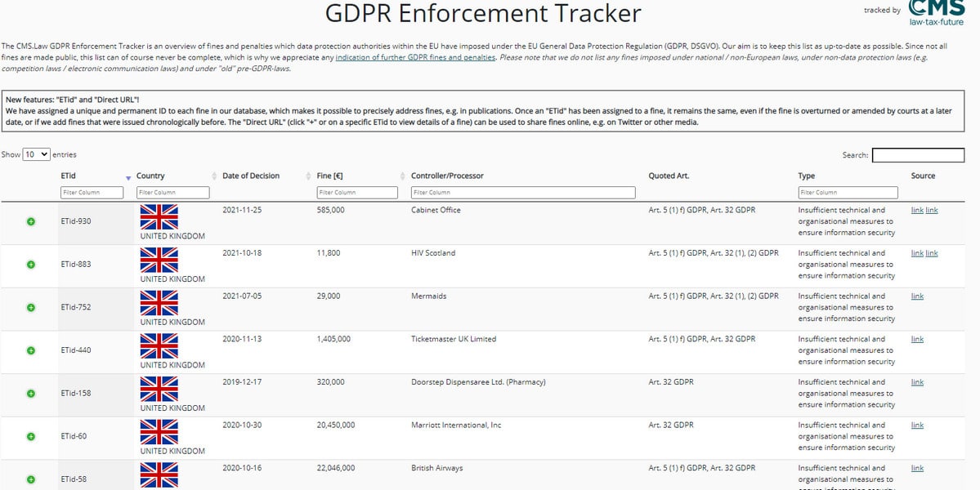Viewport: 980px width, 490px height.
Task: Click the UK flag in Ticketmaster row
Action: 159,345
